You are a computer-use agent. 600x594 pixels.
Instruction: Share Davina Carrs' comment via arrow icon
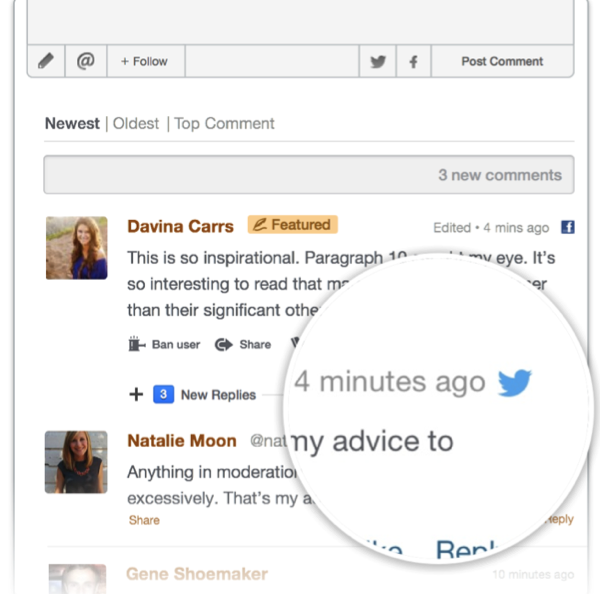pyautogui.click(x=243, y=344)
